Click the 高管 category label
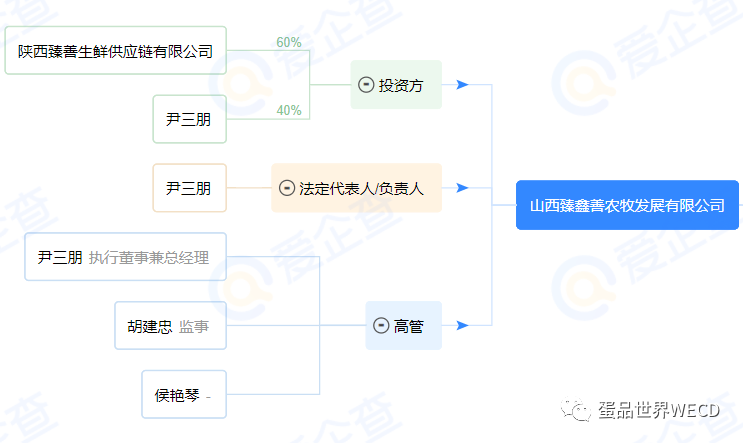The width and height of the screenshot is (743, 443). pos(408,326)
